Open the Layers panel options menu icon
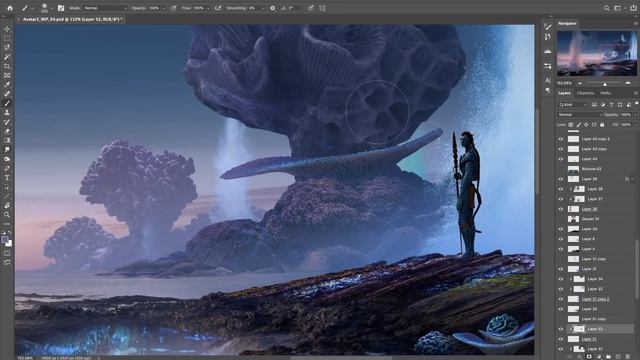 pos(636,93)
